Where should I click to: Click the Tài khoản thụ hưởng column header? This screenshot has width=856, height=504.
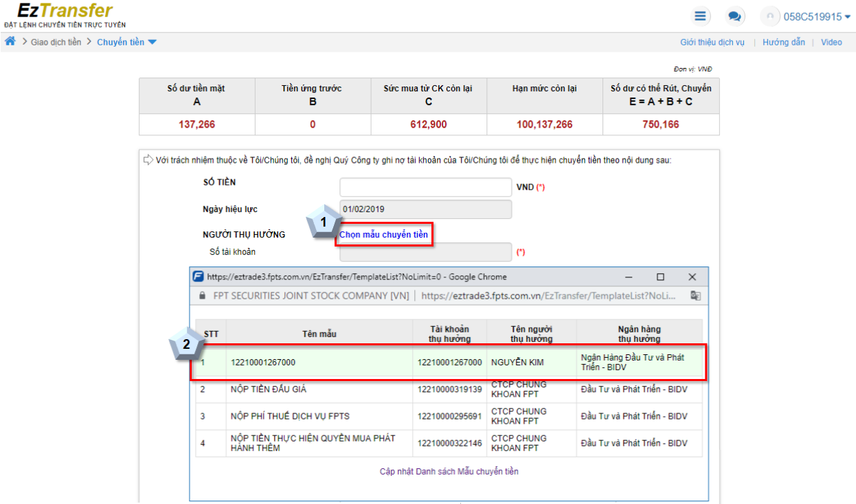tap(449, 334)
